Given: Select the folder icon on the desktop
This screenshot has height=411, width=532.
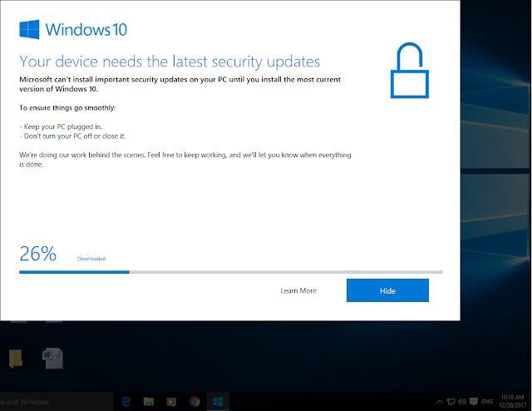Looking at the screenshot, I should pos(16,359).
